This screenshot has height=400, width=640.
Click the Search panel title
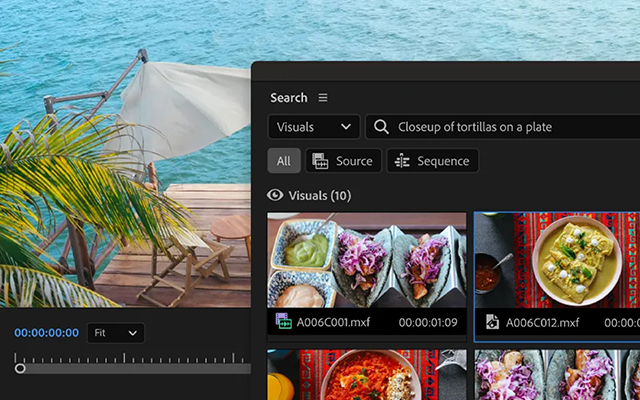pyautogui.click(x=289, y=98)
